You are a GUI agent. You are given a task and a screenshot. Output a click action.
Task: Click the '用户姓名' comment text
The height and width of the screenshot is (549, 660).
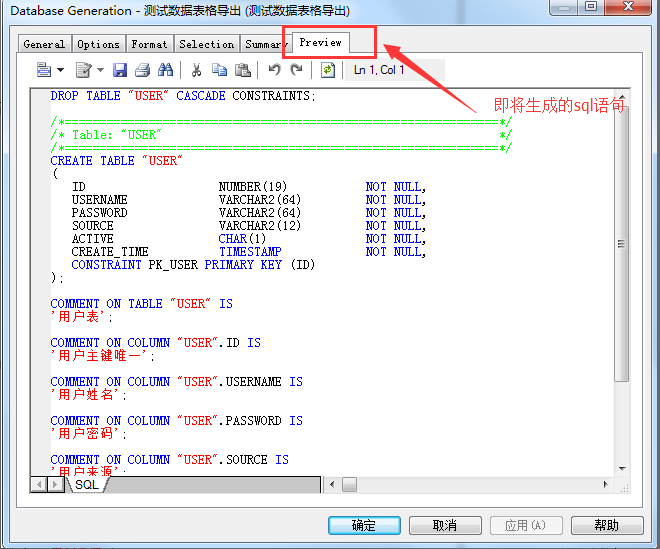coord(88,395)
